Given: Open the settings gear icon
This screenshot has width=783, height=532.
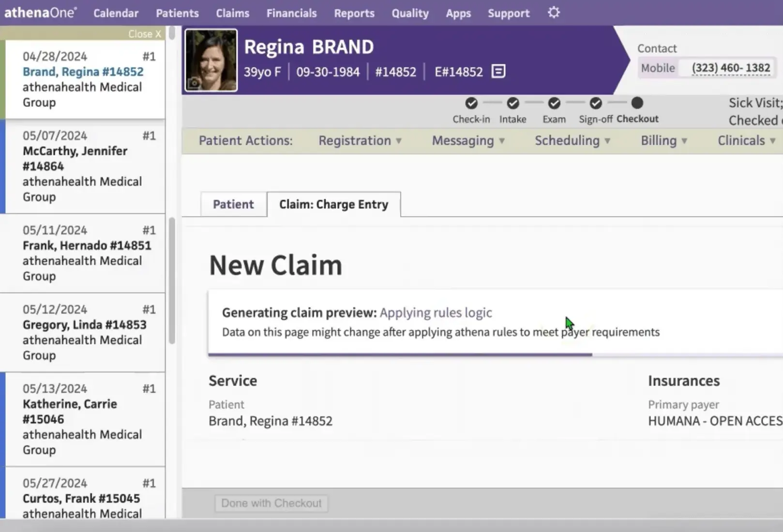Looking at the screenshot, I should pyautogui.click(x=554, y=13).
